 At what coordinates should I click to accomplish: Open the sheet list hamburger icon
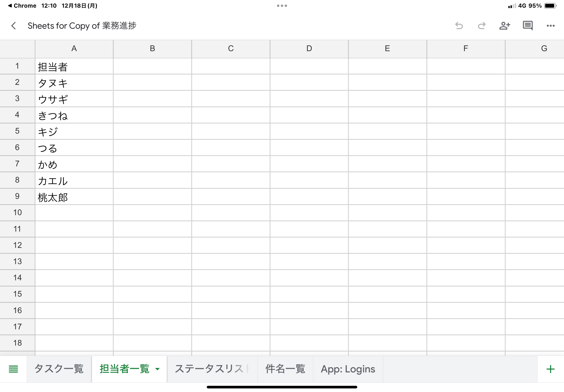point(14,369)
